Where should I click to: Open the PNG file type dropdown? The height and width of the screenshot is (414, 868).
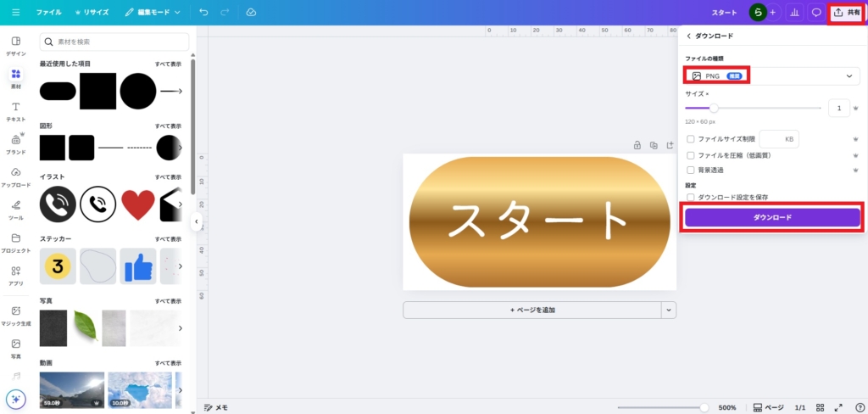(771, 76)
